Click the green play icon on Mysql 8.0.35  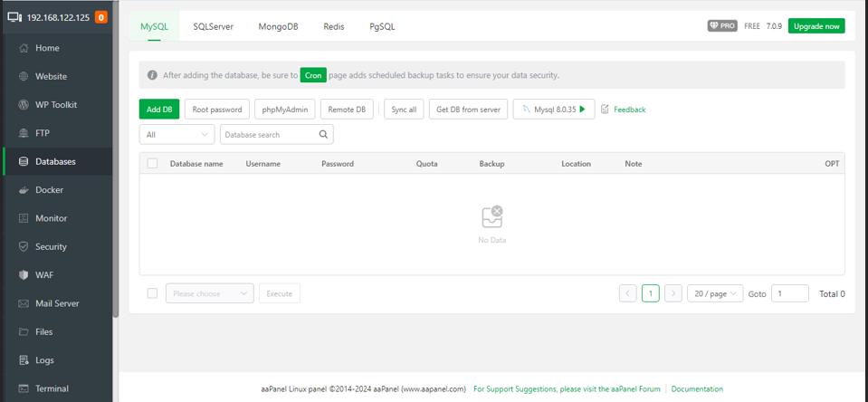coord(582,110)
